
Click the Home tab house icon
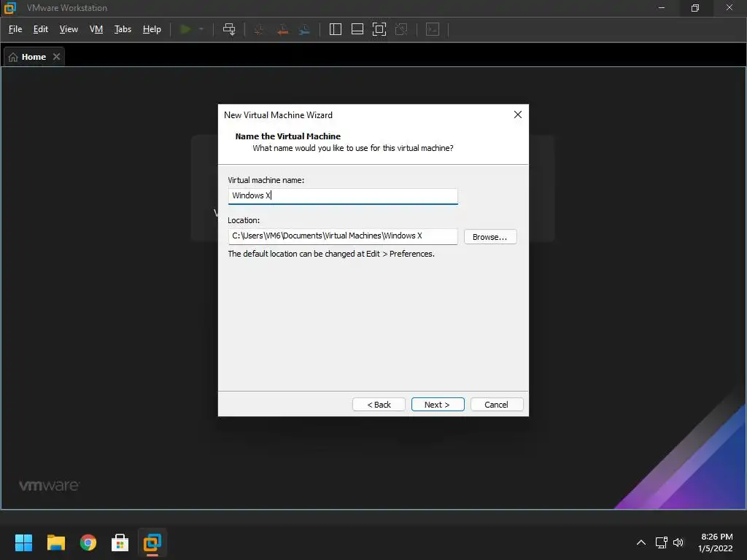13,57
